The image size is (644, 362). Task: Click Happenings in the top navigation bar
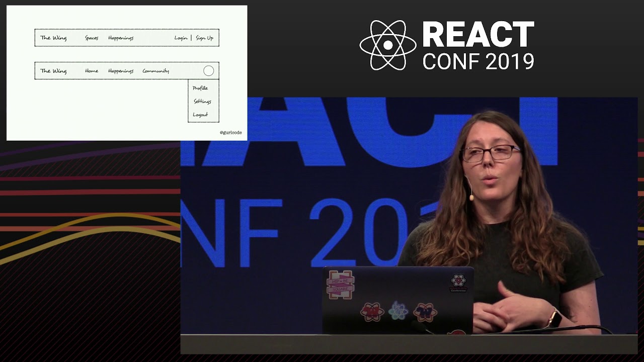[121, 37]
